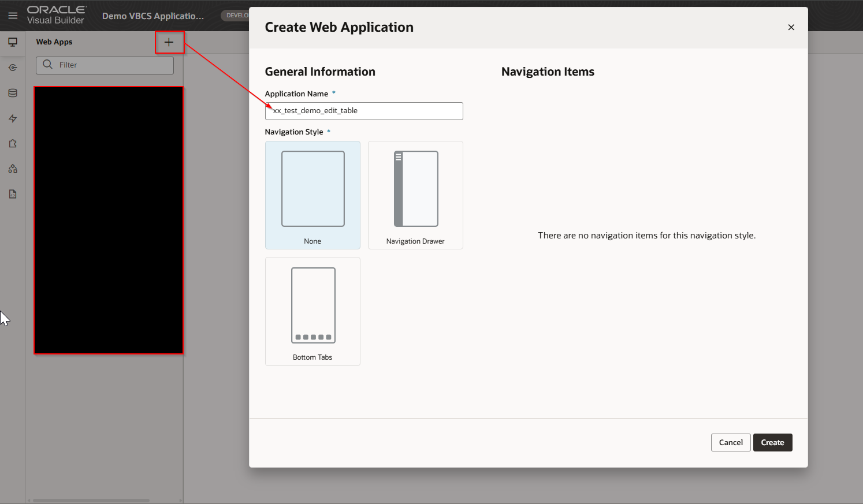Close the Create Web Application dialog
This screenshot has height=504, width=863.
click(x=791, y=27)
